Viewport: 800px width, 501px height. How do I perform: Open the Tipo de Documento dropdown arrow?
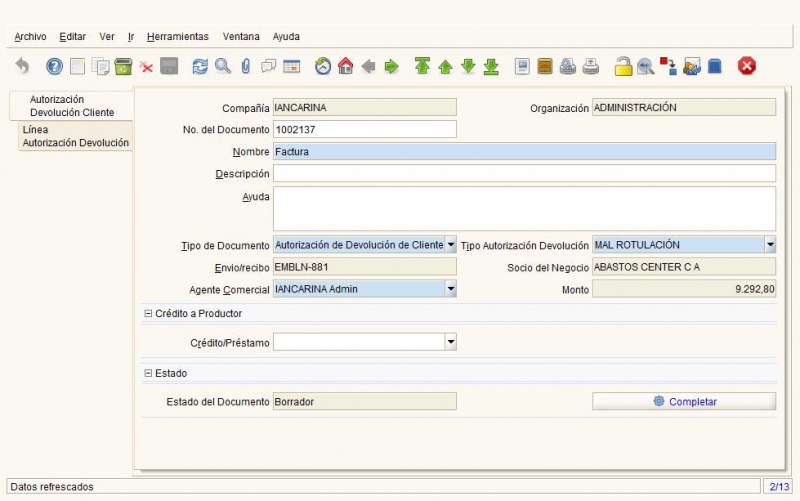tap(451, 245)
